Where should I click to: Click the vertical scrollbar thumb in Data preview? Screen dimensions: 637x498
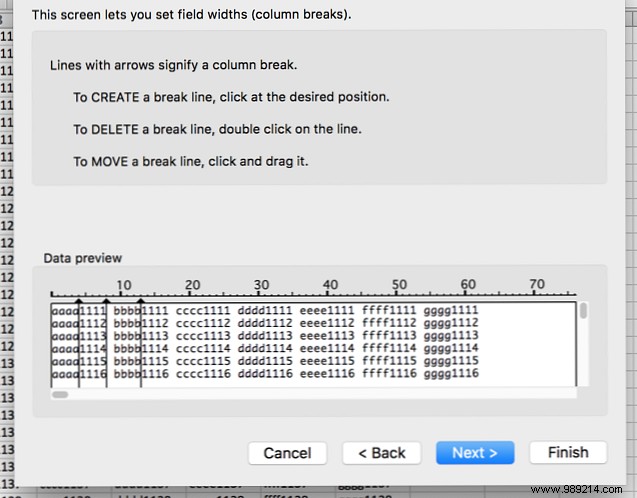tap(583, 311)
